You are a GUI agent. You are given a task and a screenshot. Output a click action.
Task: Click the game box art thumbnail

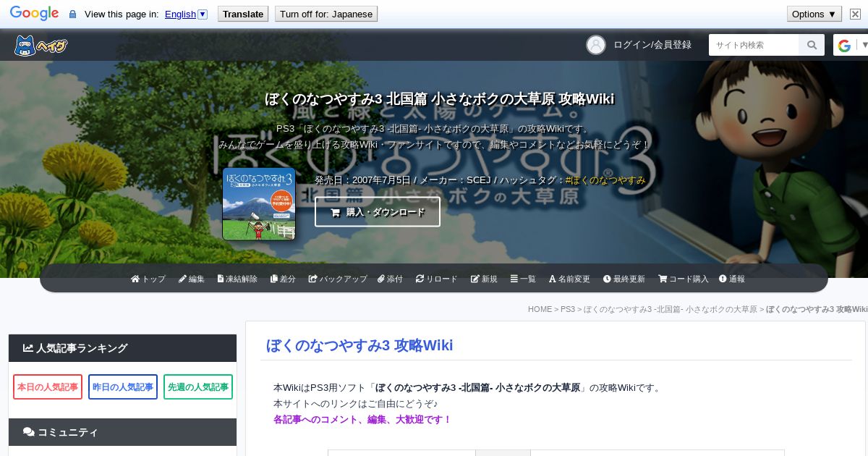tap(259, 204)
